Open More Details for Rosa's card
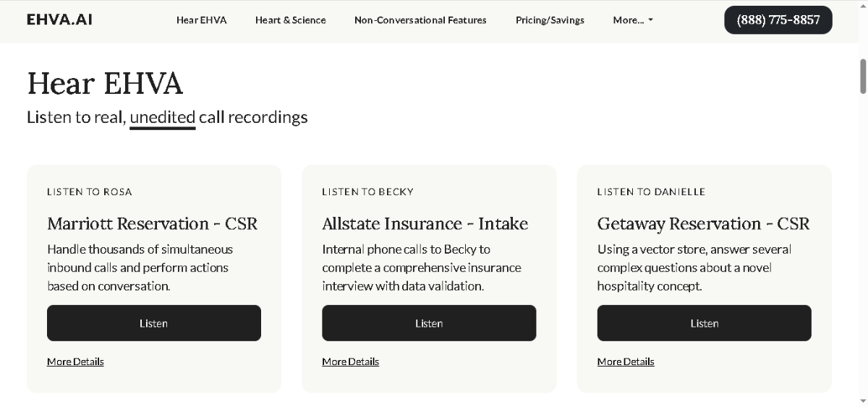868x407 pixels. tap(75, 361)
